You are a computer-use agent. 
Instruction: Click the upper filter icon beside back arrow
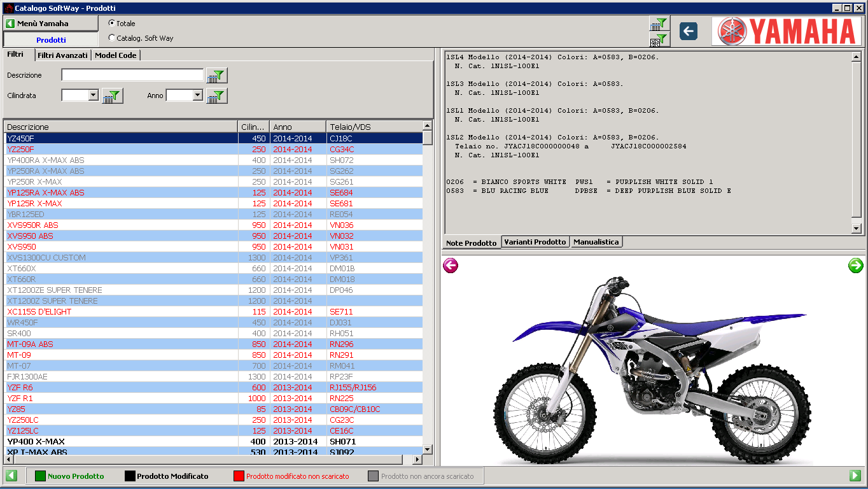click(659, 24)
